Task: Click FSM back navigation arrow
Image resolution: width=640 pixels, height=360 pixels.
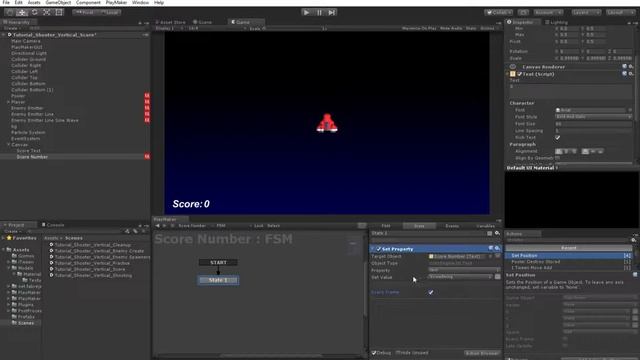Action: pyautogui.click(x=158, y=225)
